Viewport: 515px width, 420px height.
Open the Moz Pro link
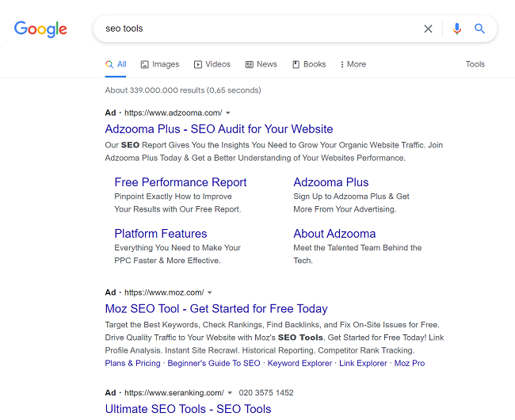coord(410,363)
